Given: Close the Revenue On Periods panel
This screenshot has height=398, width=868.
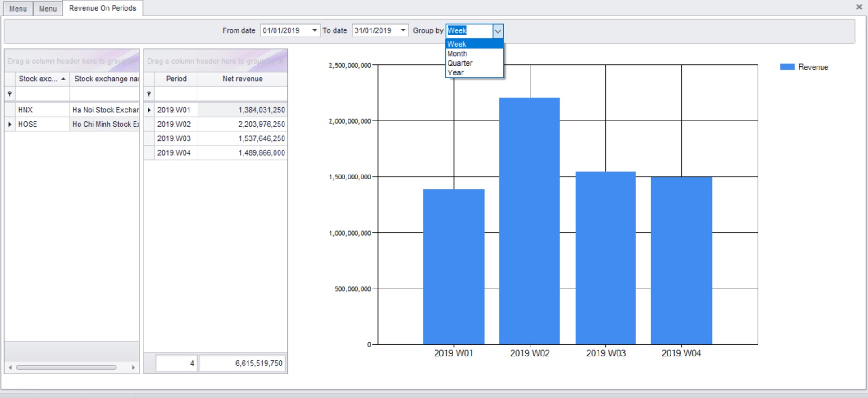Looking at the screenshot, I should click(x=859, y=7).
